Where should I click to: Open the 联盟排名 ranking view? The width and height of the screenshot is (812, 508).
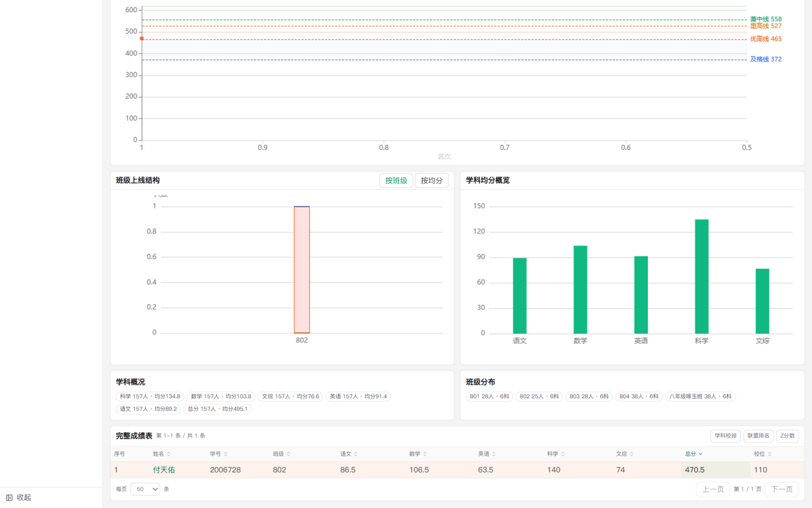(758, 436)
